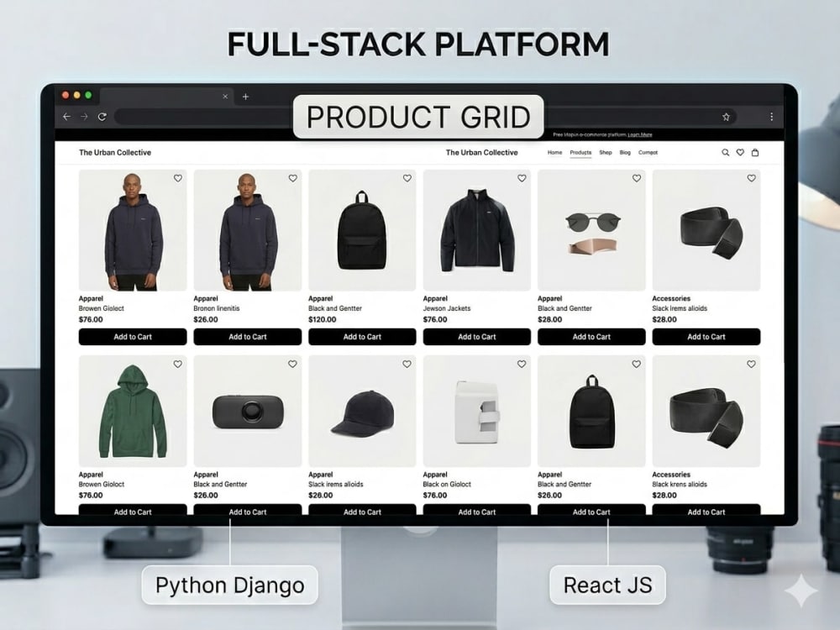The width and height of the screenshot is (840, 630).
Task: Add Slack lrems alioids belt to cart
Action: pyautogui.click(x=706, y=337)
